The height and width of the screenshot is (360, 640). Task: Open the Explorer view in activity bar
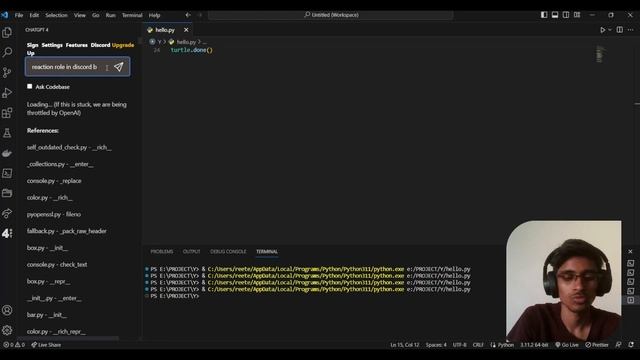[7, 33]
